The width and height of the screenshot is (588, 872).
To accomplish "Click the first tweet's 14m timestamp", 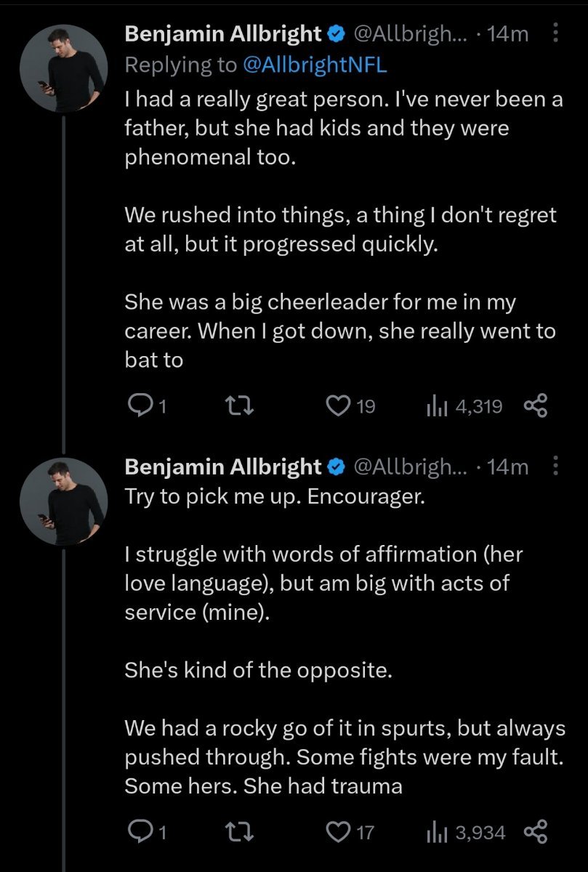I will click(x=509, y=33).
